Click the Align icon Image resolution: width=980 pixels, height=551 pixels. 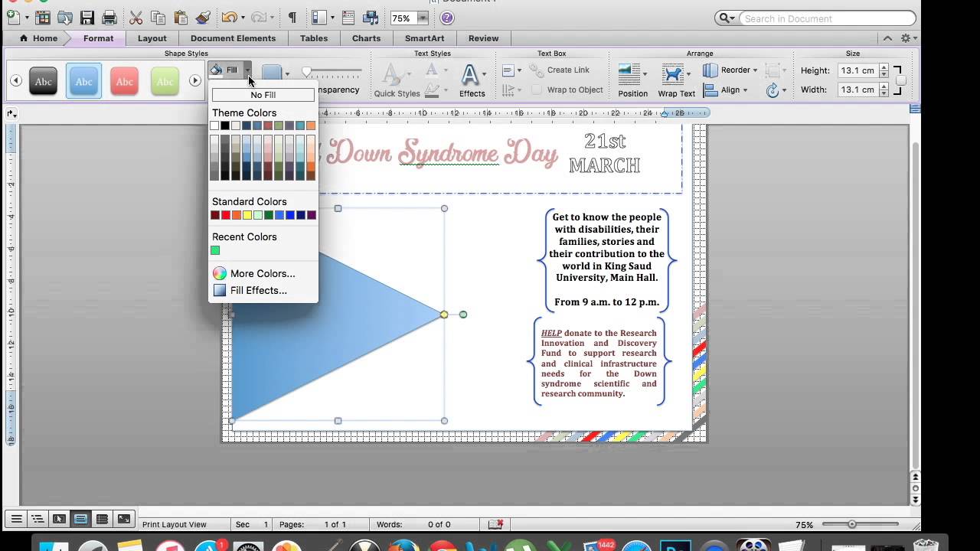pyautogui.click(x=710, y=90)
